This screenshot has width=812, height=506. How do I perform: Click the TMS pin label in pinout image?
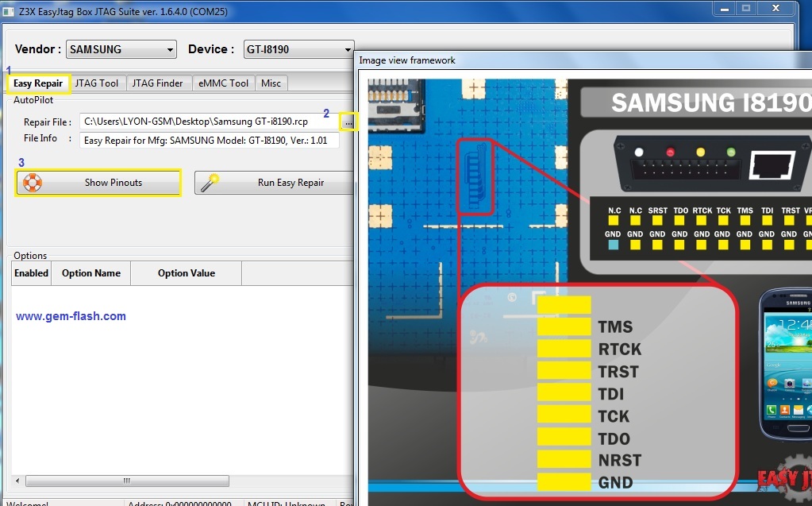(615, 326)
